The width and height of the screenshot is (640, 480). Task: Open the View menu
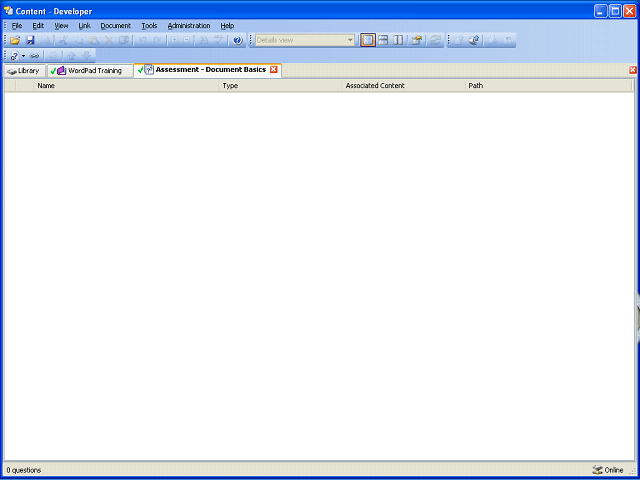[x=61, y=26]
